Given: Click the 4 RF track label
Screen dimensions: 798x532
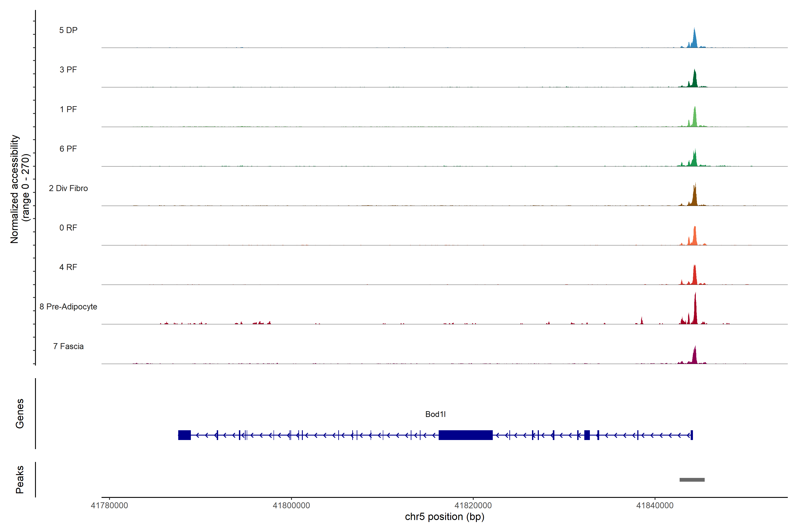Looking at the screenshot, I should [x=68, y=267].
